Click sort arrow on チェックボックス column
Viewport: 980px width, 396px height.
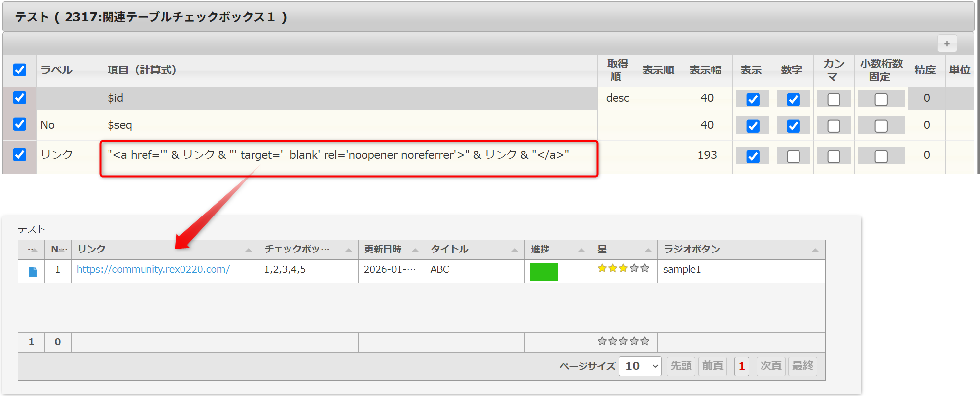coord(349,251)
